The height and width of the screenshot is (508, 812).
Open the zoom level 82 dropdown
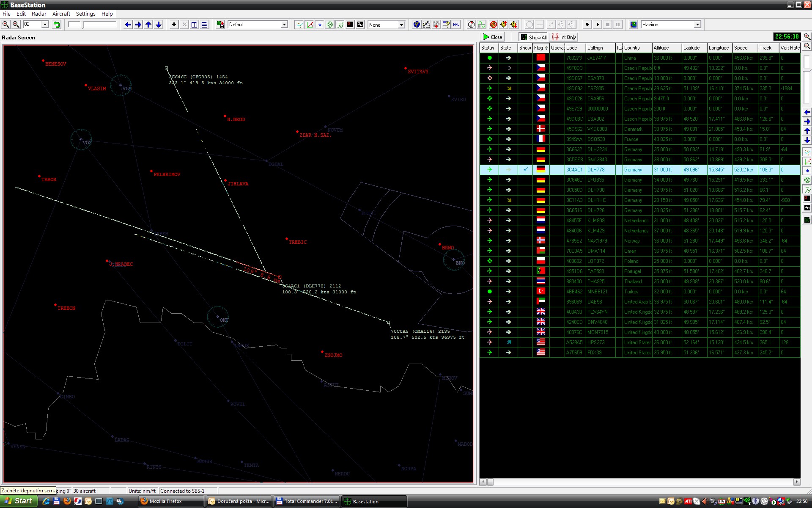[x=45, y=25]
